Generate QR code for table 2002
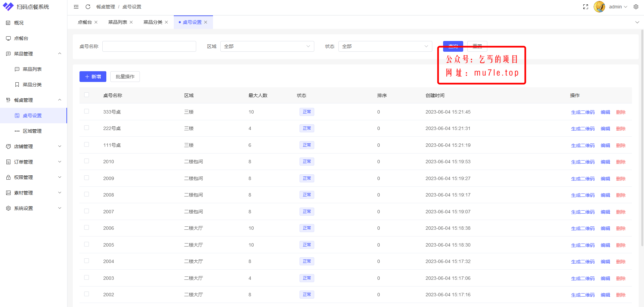The image size is (644, 307). 583,295
